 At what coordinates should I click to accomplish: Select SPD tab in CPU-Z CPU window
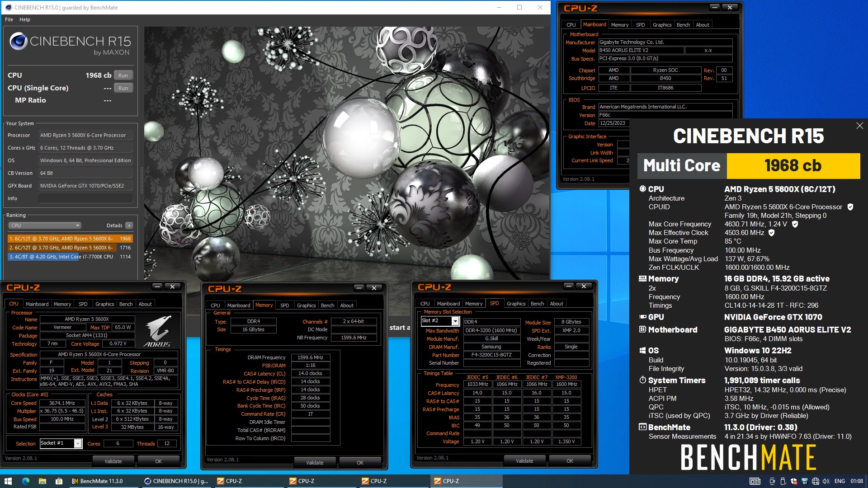click(83, 304)
